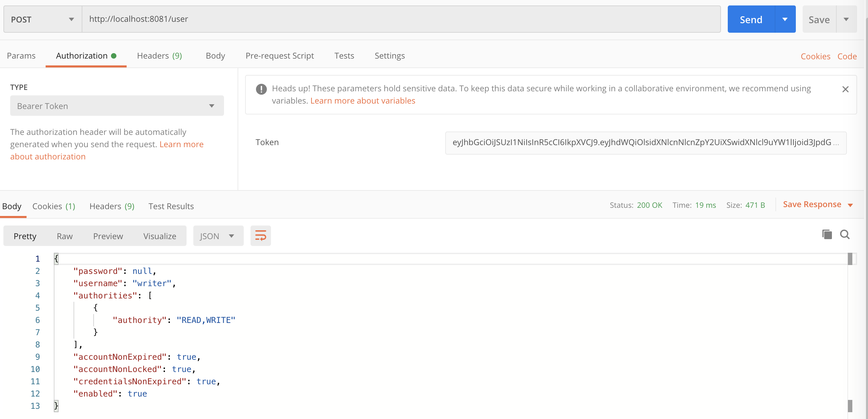
Task: Select the Preview response view
Action: pos(108,236)
